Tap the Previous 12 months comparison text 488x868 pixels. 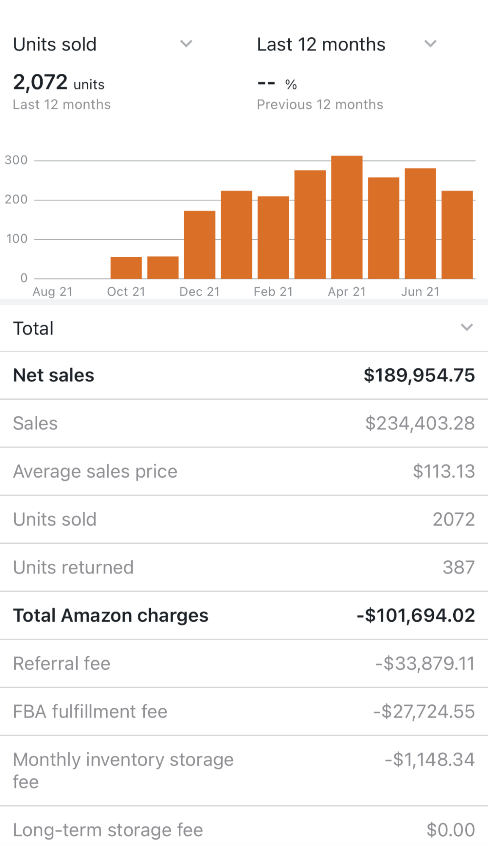pos(320,105)
